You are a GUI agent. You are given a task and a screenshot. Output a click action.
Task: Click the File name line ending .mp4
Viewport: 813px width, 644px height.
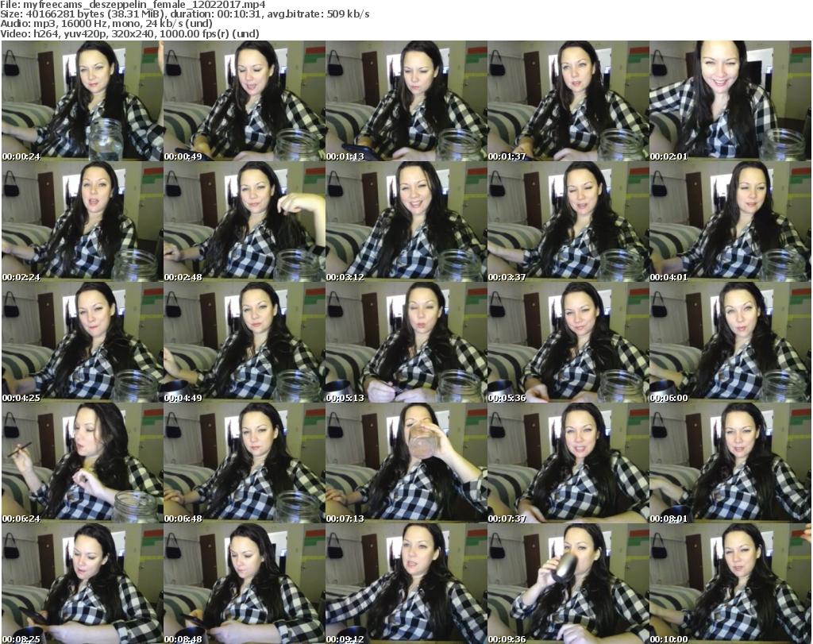pyautogui.click(x=133, y=5)
